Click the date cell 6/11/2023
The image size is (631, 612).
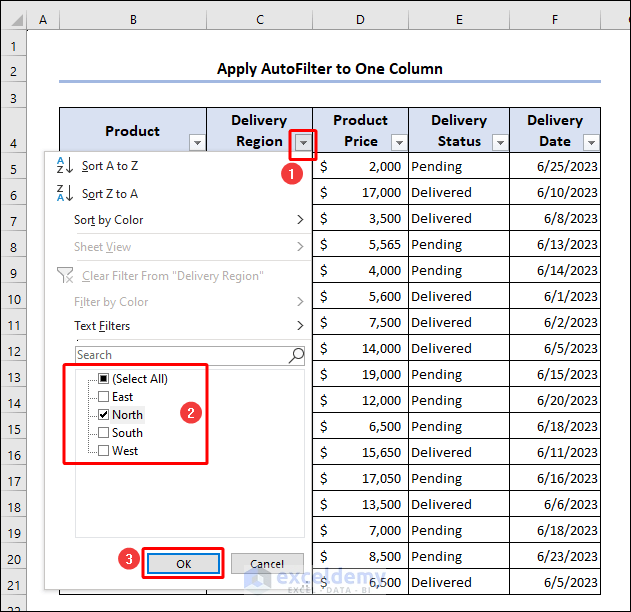coord(555,452)
